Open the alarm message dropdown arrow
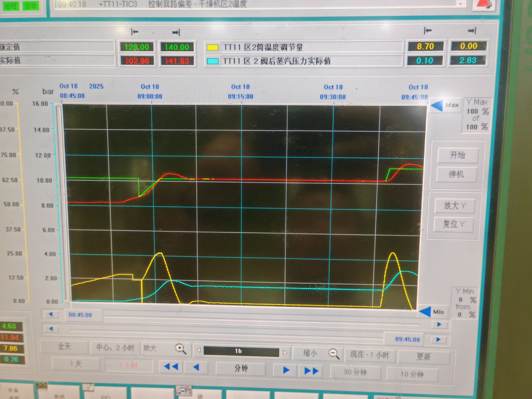 click(x=461, y=4)
